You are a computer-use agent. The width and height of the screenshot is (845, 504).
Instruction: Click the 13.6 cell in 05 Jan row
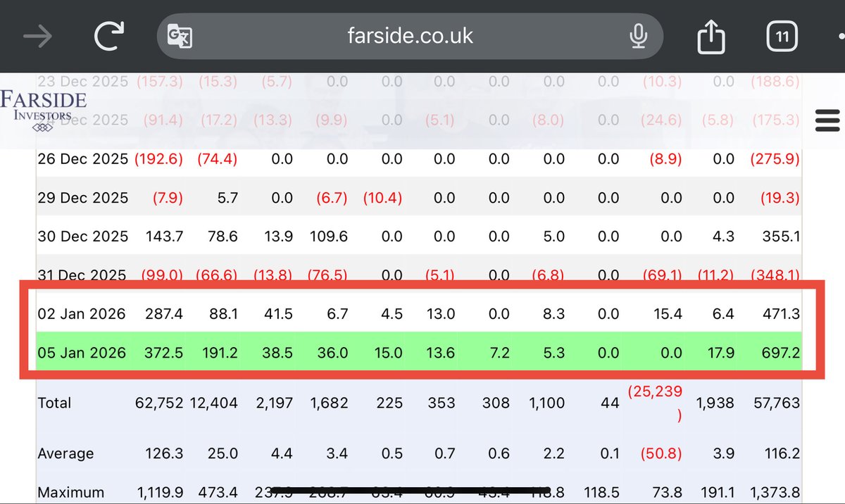(x=441, y=352)
